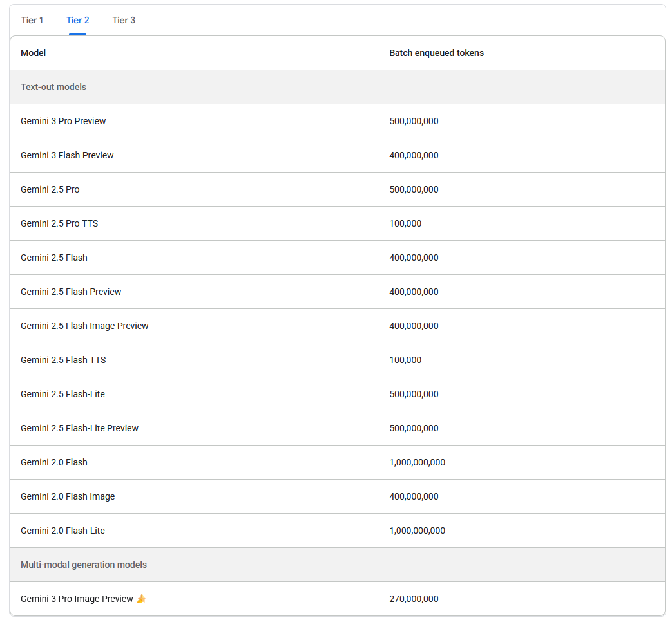Select the 270,000,000 token value

pyautogui.click(x=414, y=599)
